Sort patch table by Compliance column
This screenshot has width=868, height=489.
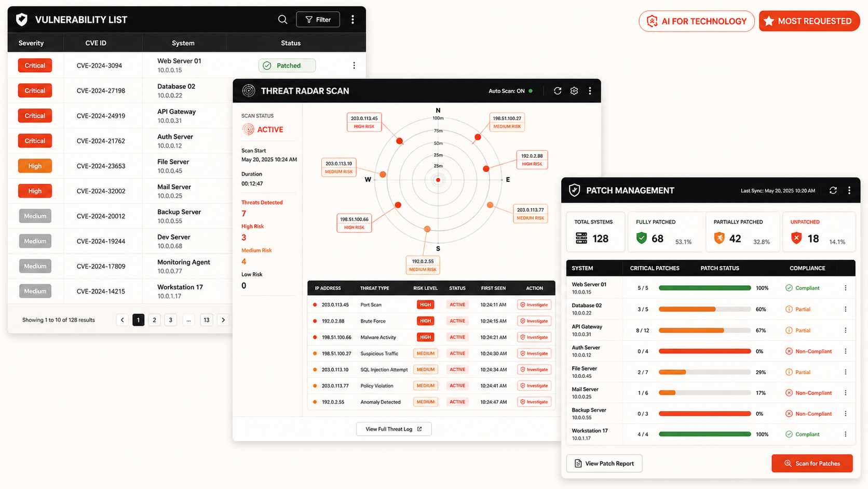(807, 268)
